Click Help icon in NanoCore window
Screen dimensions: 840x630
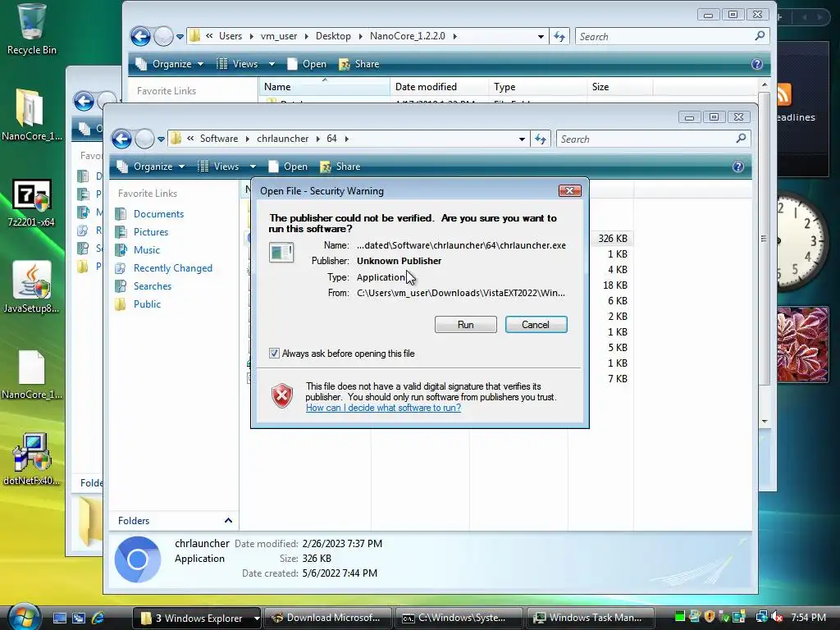pos(757,64)
